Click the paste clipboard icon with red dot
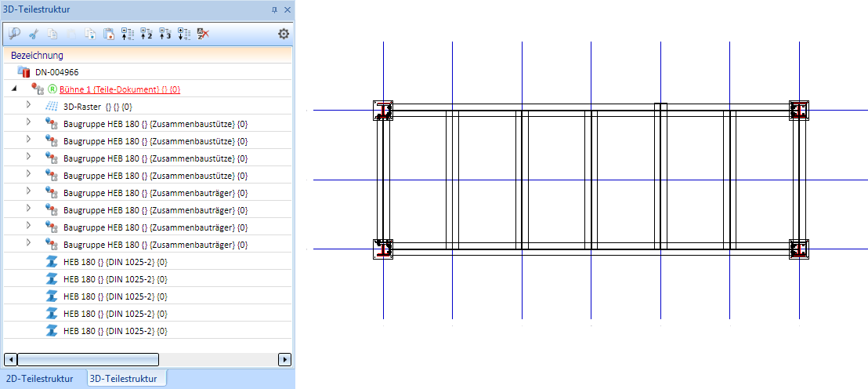The width and height of the screenshot is (868, 389). (108, 34)
